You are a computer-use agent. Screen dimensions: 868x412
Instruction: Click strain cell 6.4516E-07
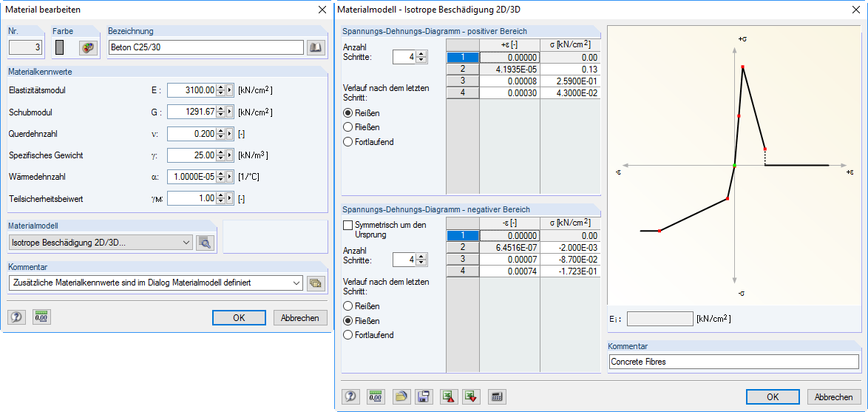(x=510, y=248)
